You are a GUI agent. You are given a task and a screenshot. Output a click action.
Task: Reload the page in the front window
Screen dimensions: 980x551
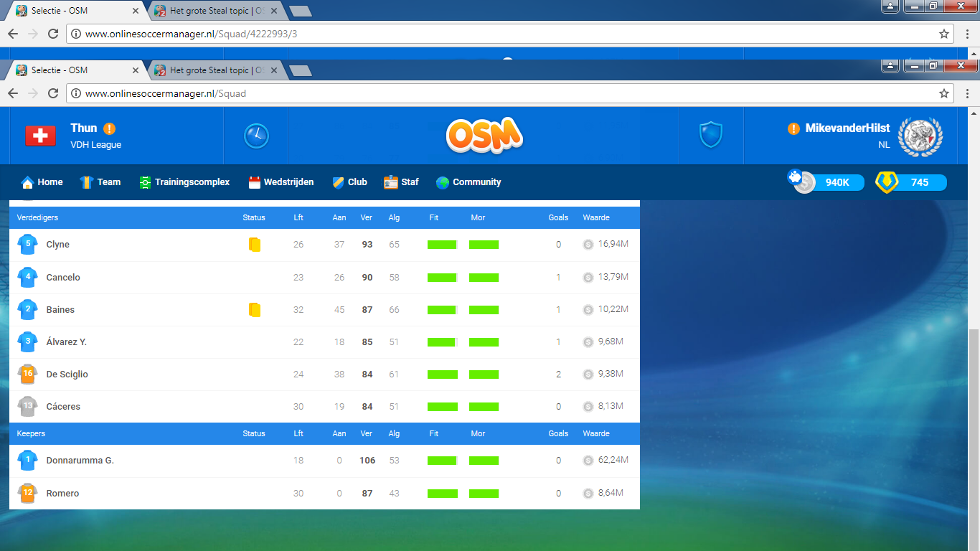pos(53,93)
